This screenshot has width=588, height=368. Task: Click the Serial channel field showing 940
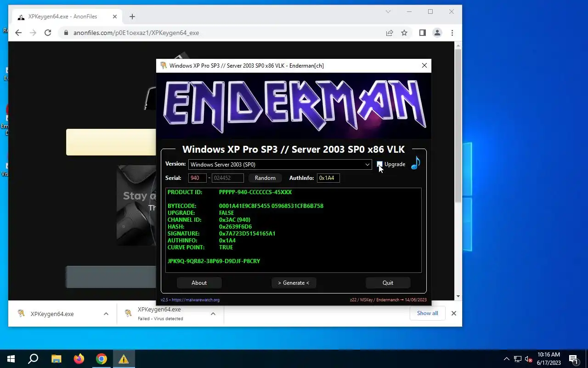pyautogui.click(x=197, y=178)
